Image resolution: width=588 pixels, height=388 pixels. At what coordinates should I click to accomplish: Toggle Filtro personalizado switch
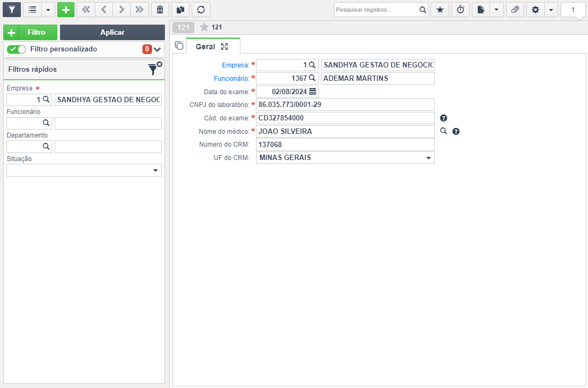click(16, 49)
